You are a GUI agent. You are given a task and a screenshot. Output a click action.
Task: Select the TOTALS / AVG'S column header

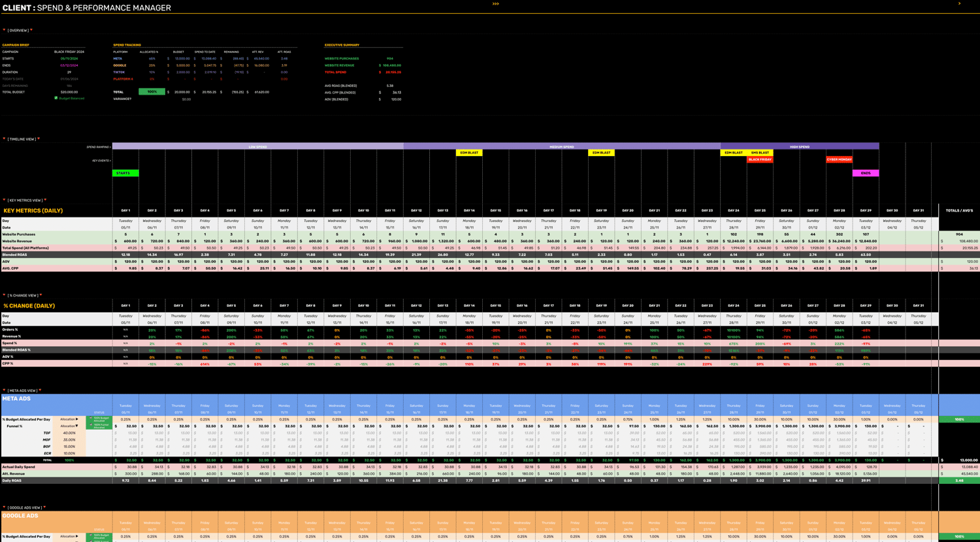tap(959, 211)
